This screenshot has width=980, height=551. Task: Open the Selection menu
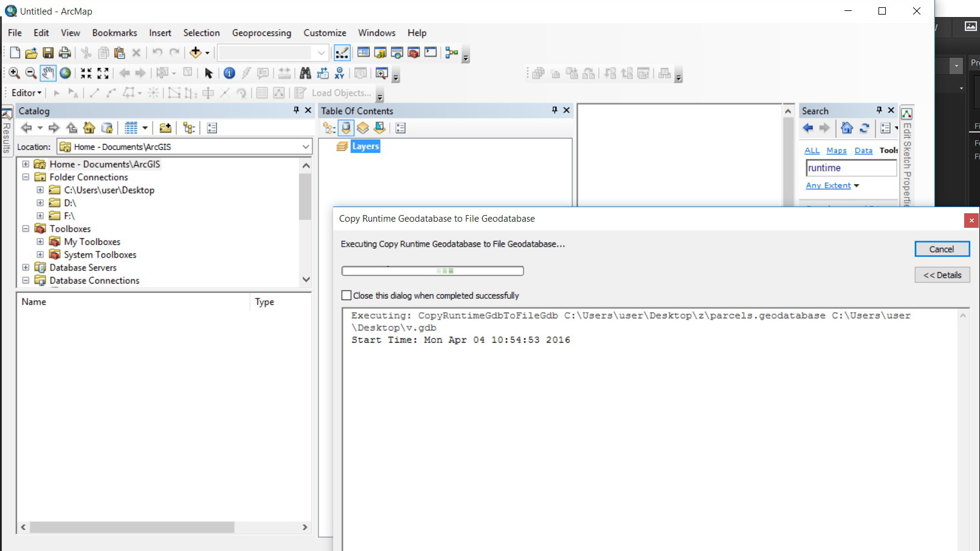pyautogui.click(x=201, y=33)
